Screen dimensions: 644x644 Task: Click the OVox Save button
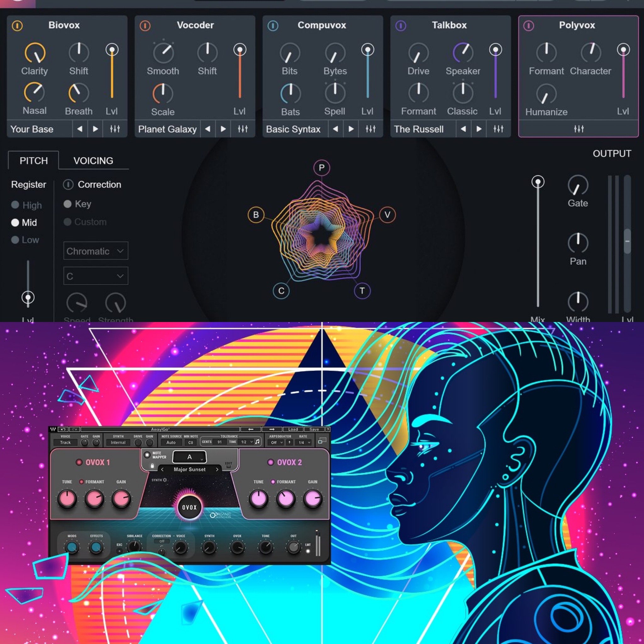314,429
